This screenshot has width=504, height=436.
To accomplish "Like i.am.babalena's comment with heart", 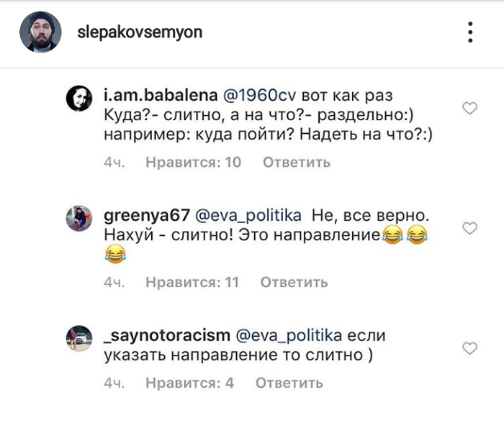I will click(x=469, y=109).
